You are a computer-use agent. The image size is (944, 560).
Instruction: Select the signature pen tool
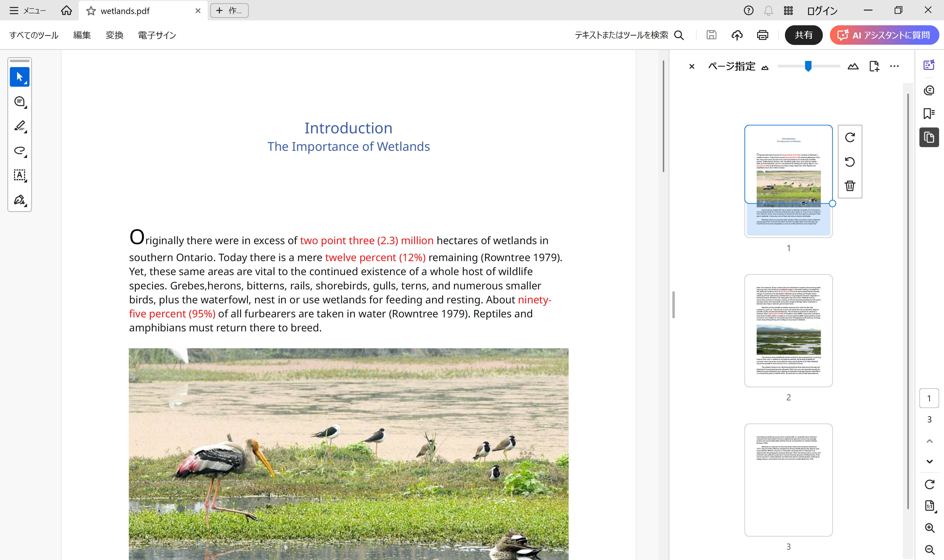point(20,200)
